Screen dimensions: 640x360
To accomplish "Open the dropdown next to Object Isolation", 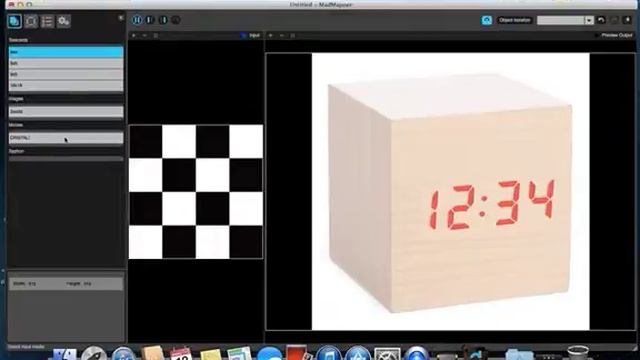I will (x=565, y=20).
